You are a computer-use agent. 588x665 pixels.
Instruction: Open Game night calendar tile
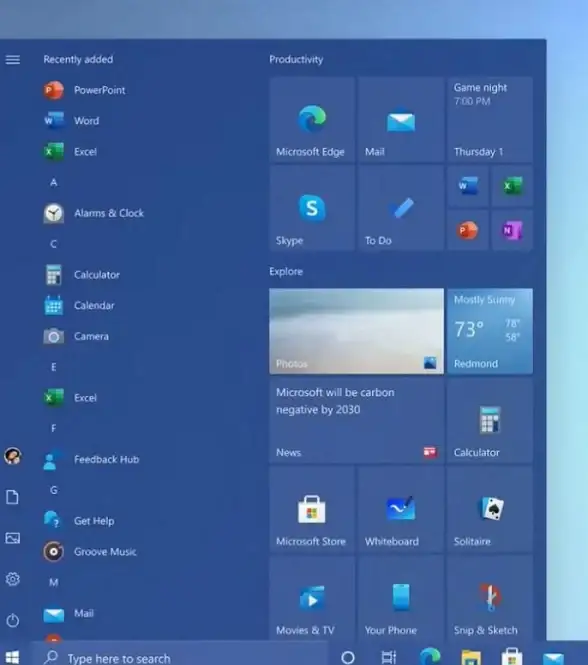click(490, 119)
